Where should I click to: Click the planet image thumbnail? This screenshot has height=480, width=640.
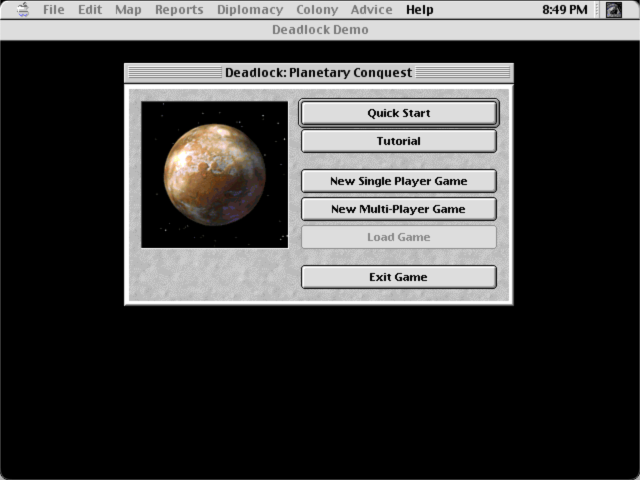click(215, 175)
